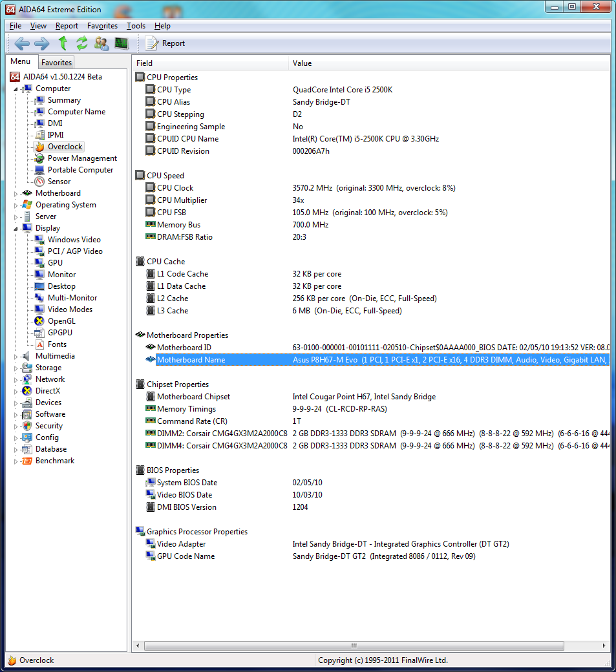Click the horizontal scrollbar right arrow
Screen dimensions: 616x672
coord(604,646)
